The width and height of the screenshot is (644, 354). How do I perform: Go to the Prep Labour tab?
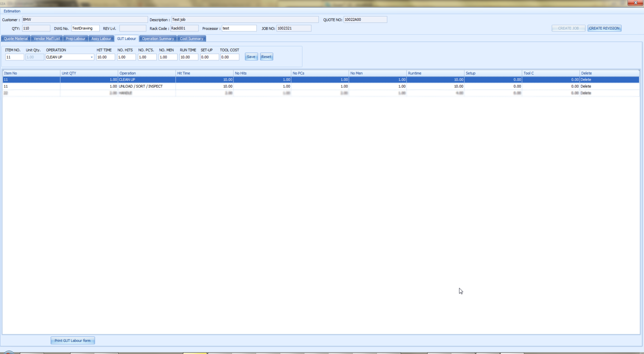coord(75,39)
